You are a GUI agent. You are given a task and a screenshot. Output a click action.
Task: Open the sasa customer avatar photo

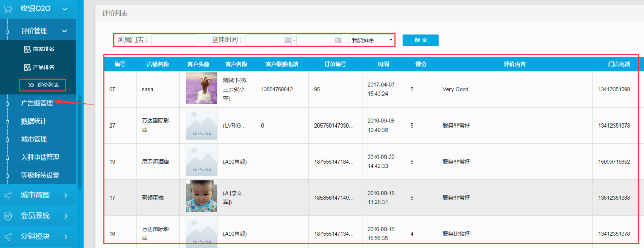pyautogui.click(x=202, y=89)
